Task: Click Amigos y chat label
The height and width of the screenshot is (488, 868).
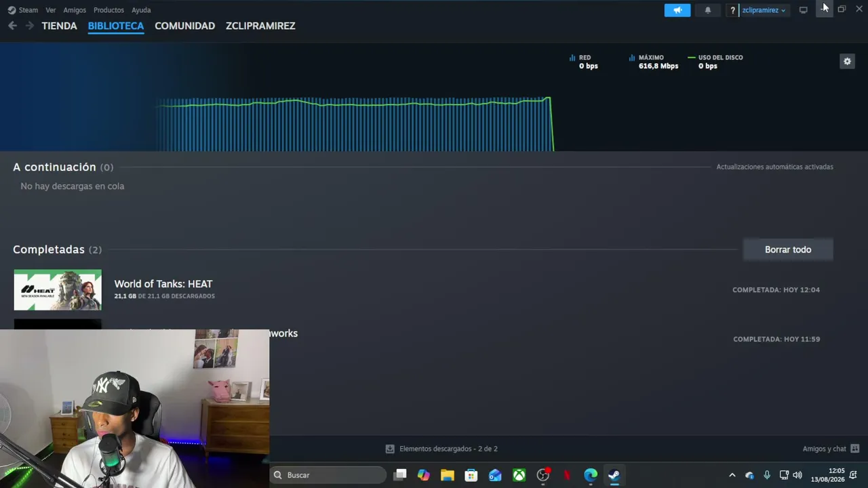Action: point(824,449)
